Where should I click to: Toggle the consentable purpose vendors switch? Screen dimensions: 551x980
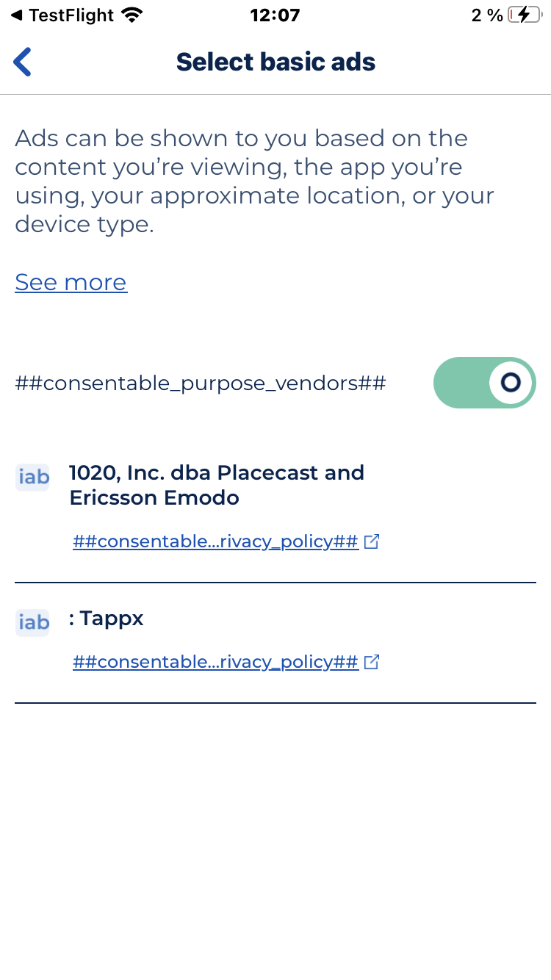[x=484, y=383]
